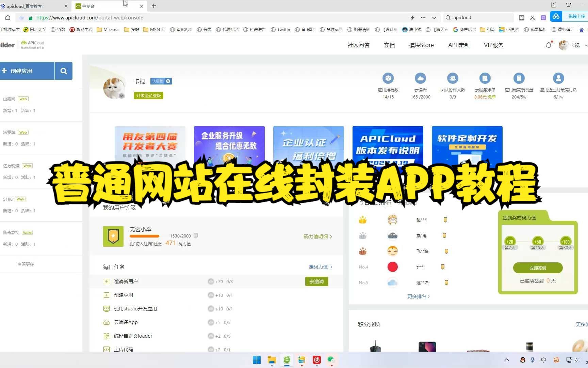This screenshot has width=588, height=368.
Task: Click the 云编译App task cloud icon
Action: tap(107, 322)
